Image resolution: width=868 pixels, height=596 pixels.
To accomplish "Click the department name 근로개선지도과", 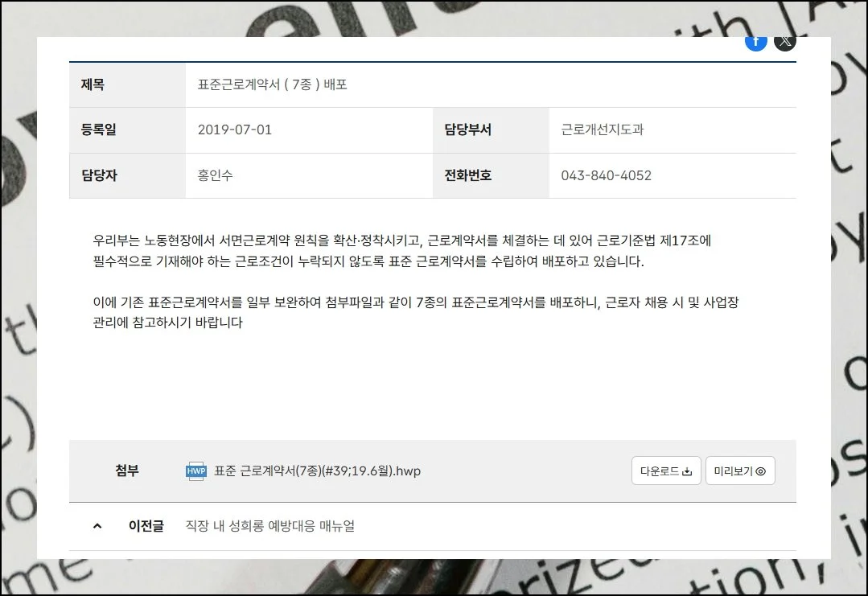I will click(x=602, y=129).
